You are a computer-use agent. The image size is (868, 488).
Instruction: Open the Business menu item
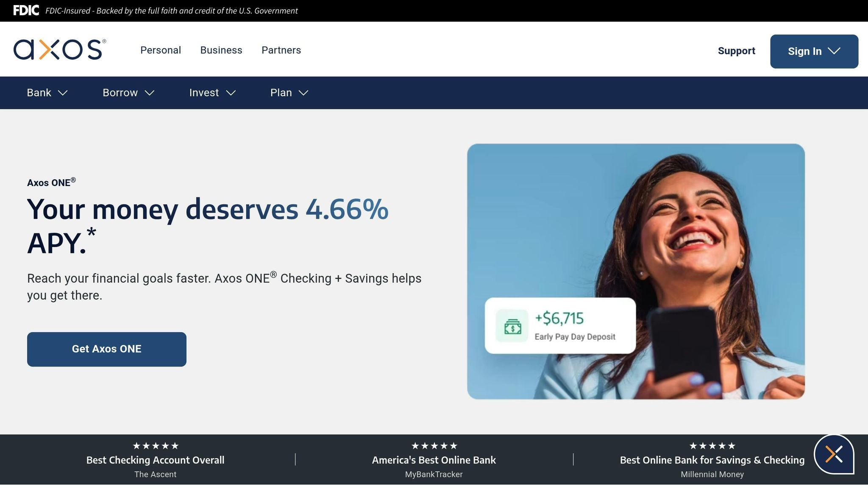point(221,50)
